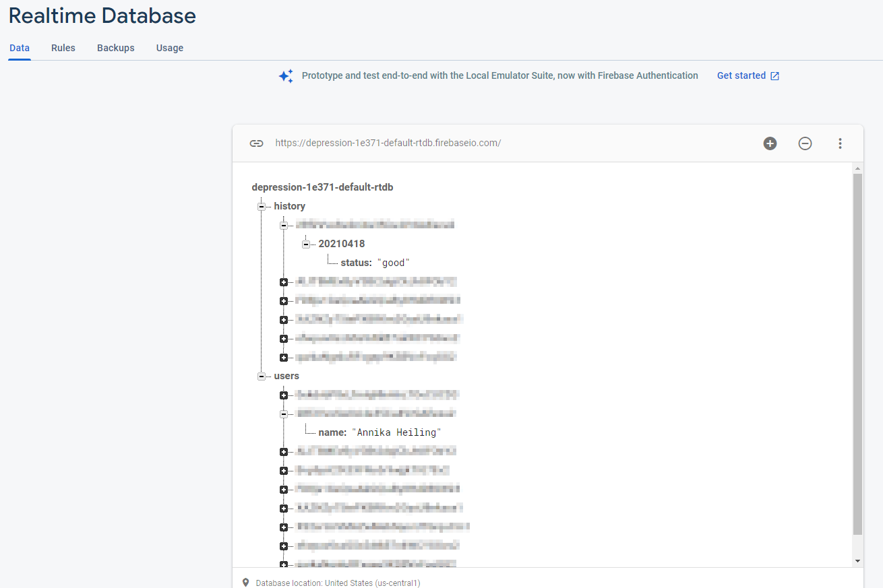Click the database URL text

coord(388,143)
